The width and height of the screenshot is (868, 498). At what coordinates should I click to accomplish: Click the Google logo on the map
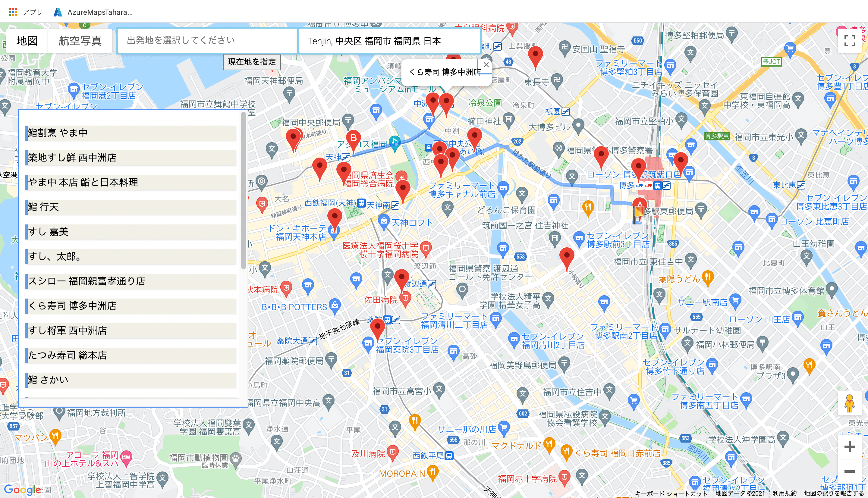click(23, 490)
